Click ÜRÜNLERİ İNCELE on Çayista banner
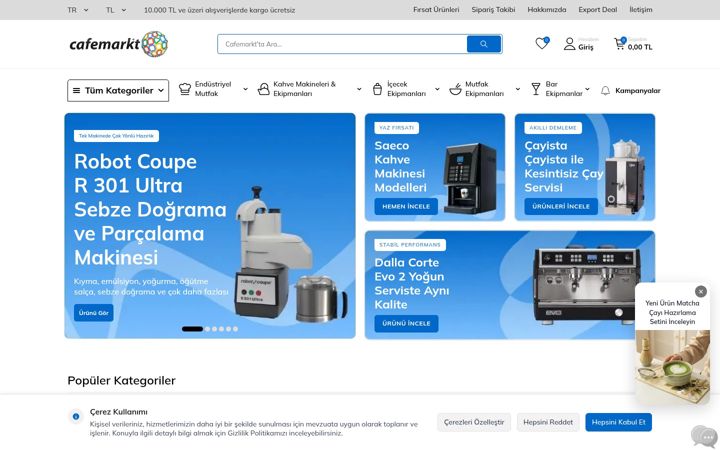 coord(561,206)
